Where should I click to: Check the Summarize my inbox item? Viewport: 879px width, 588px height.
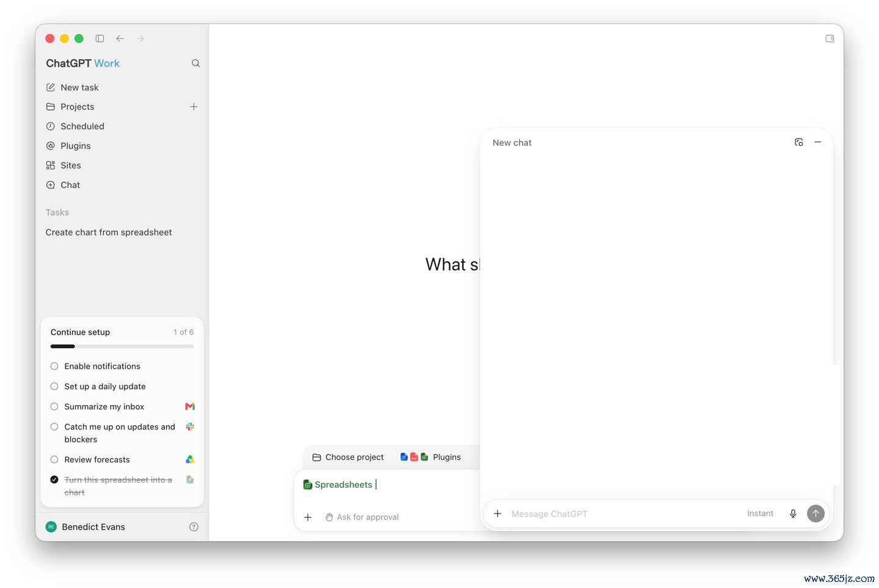54,406
